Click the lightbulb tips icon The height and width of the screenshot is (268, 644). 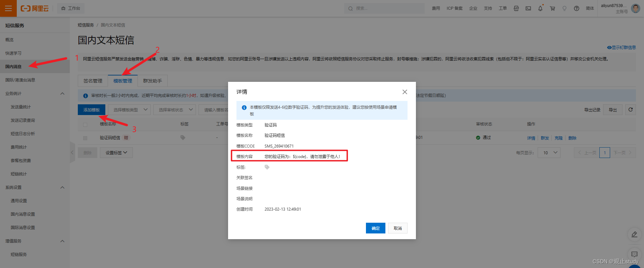[x=565, y=8]
